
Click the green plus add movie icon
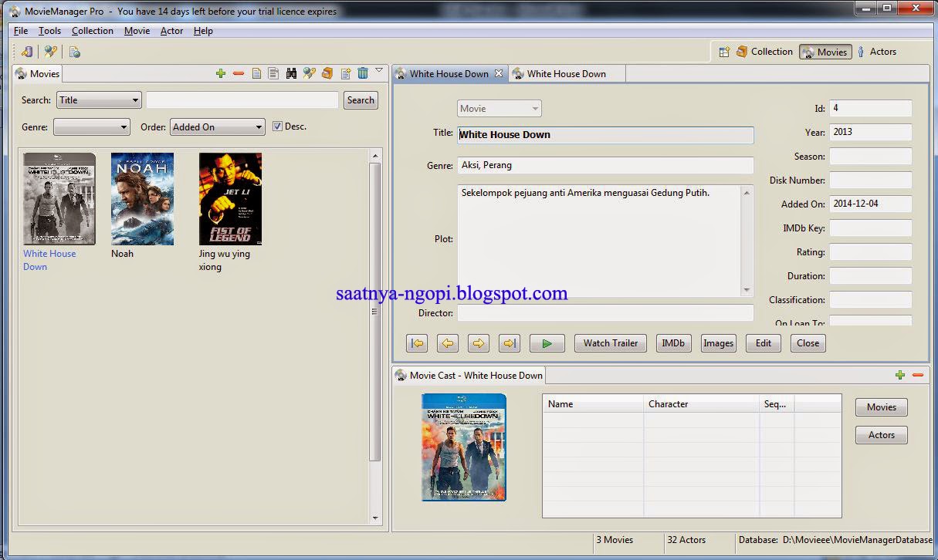(221, 73)
